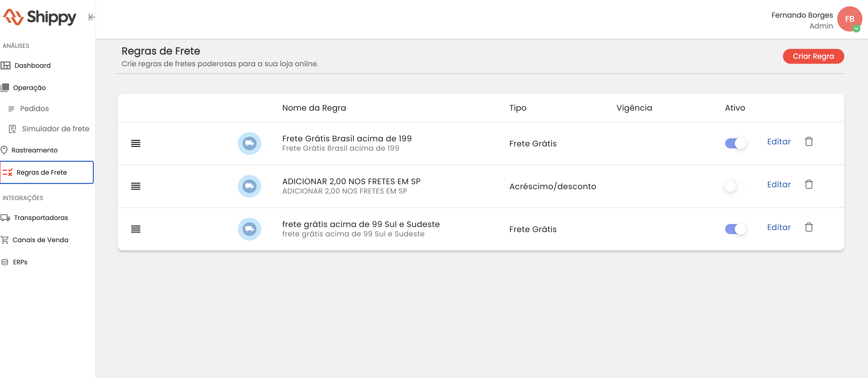Screen dimensions: 868x378
Task: Open the Simulador de frete page
Action: [55, 129]
